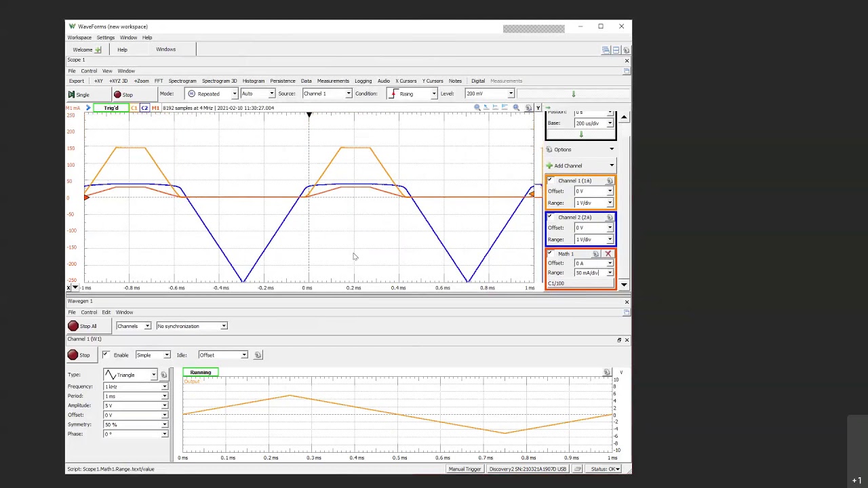Click the trigger position slider with green arrow

(x=573, y=94)
